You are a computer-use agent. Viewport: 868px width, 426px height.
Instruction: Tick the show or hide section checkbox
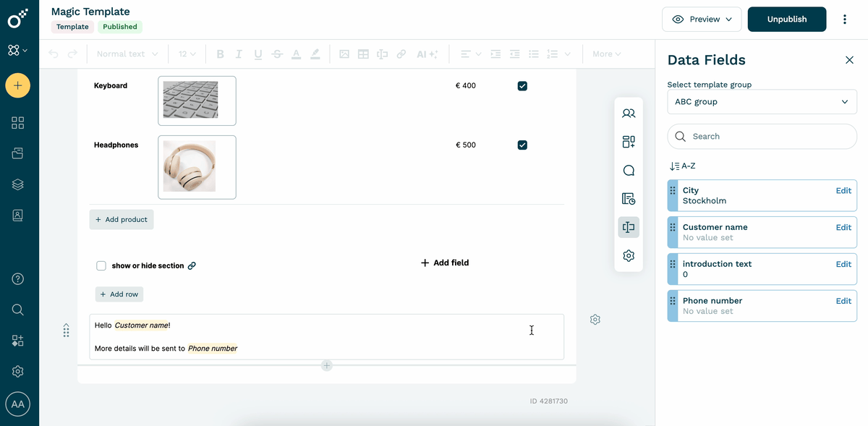[x=101, y=266]
